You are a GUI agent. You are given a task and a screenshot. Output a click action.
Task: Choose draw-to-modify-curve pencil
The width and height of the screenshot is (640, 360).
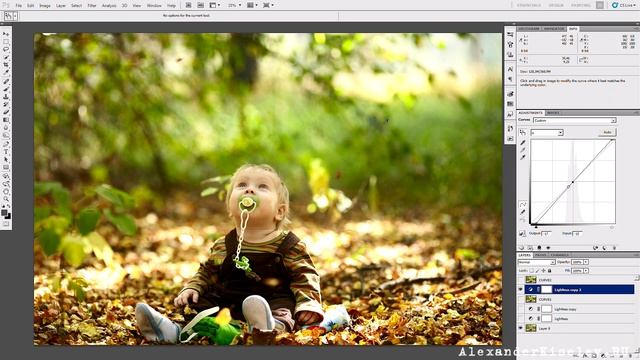tap(523, 212)
